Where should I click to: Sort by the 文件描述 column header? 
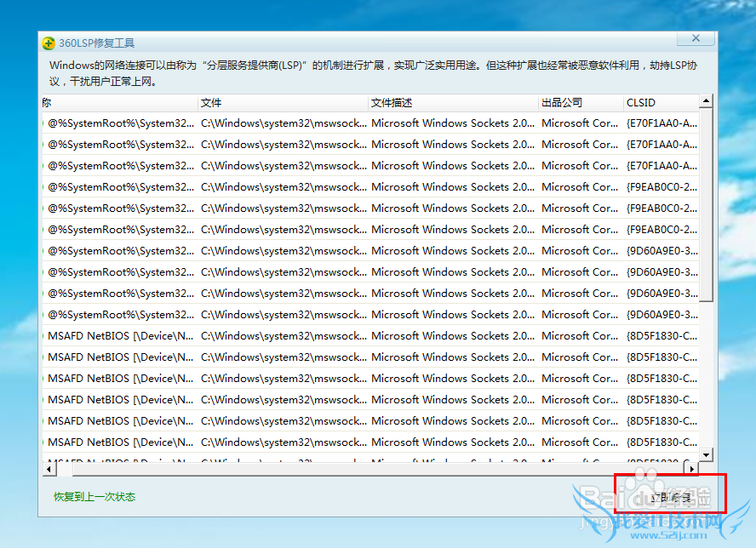click(x=453, y=103)
